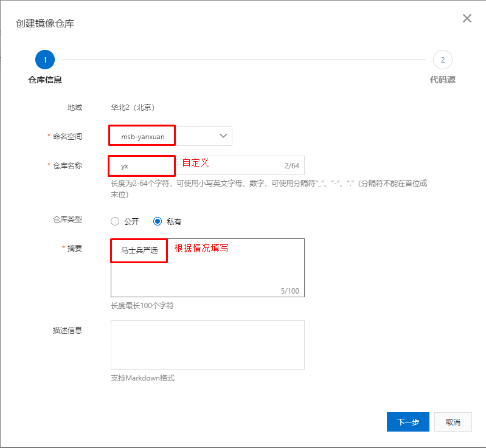
Task: Click the 仓库类型 field label
Action: 68,219
